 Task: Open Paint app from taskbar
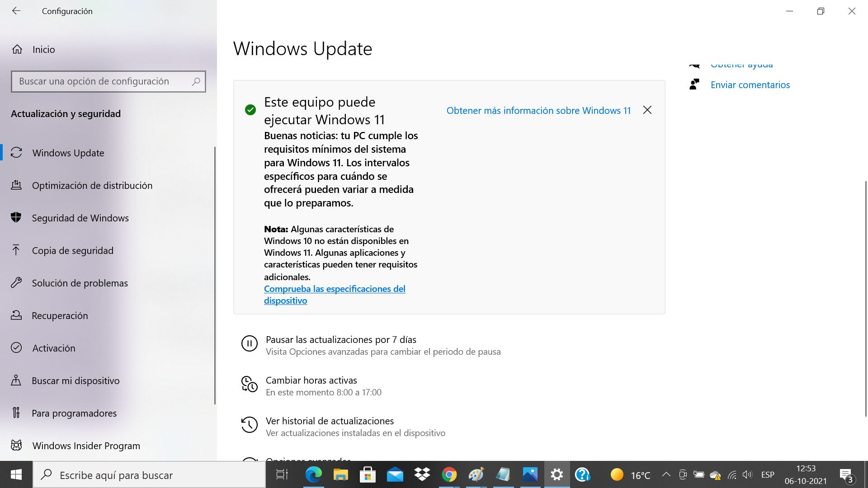476,474
